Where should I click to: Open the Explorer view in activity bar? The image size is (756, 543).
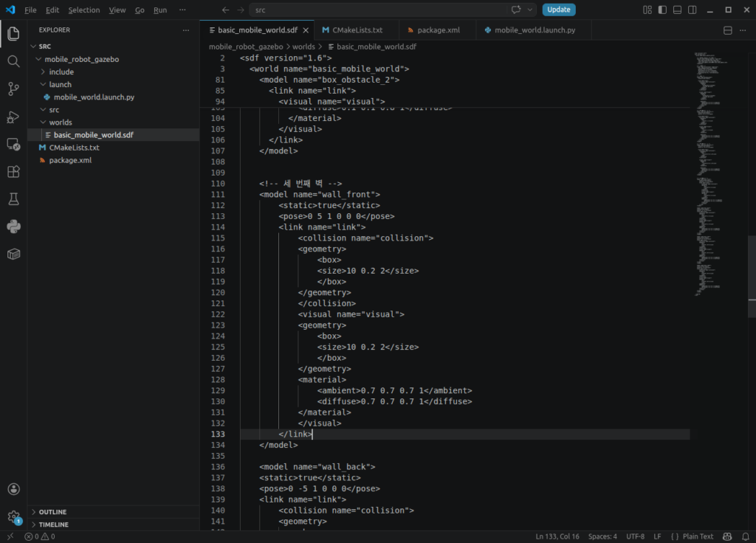tap(13, 34)
